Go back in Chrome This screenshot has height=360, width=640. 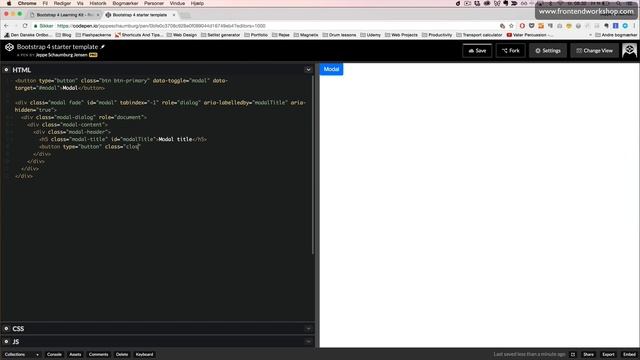pos(6,26)
